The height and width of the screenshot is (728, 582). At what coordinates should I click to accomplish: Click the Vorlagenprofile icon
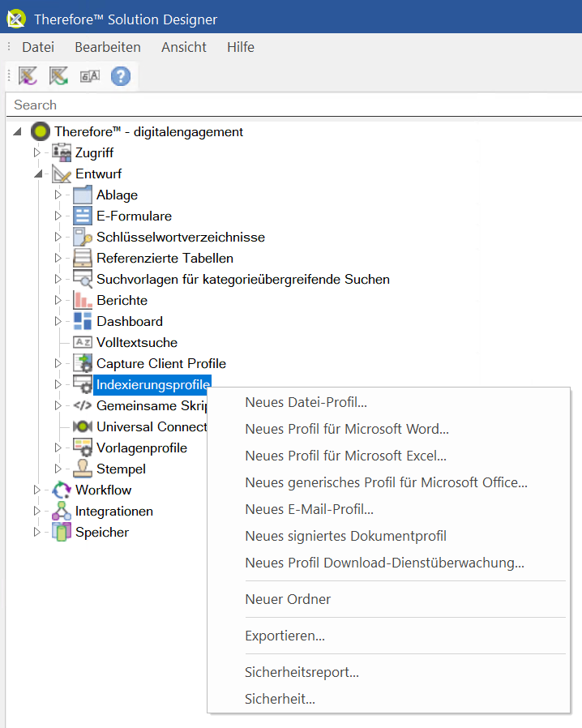83,448
